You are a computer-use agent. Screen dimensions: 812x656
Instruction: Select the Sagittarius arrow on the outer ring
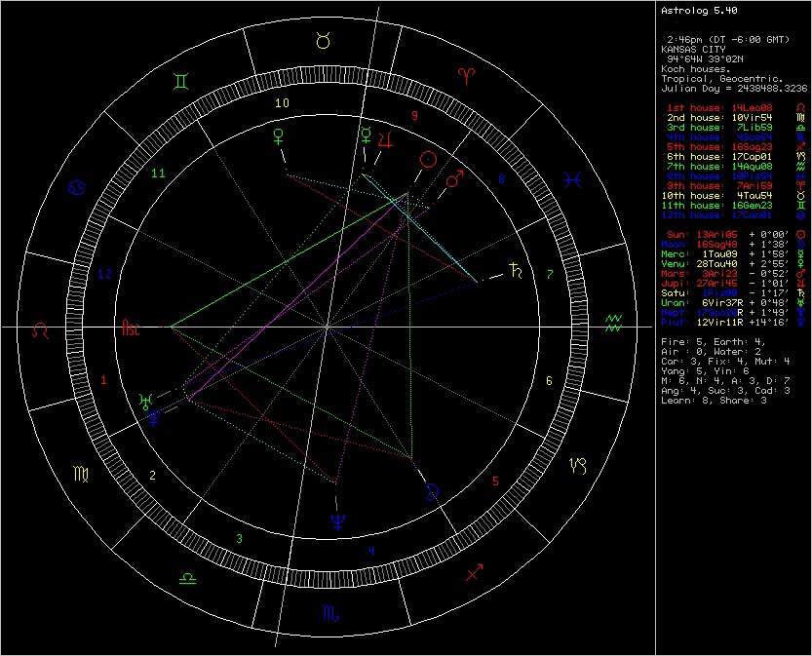tap(474, 573)
